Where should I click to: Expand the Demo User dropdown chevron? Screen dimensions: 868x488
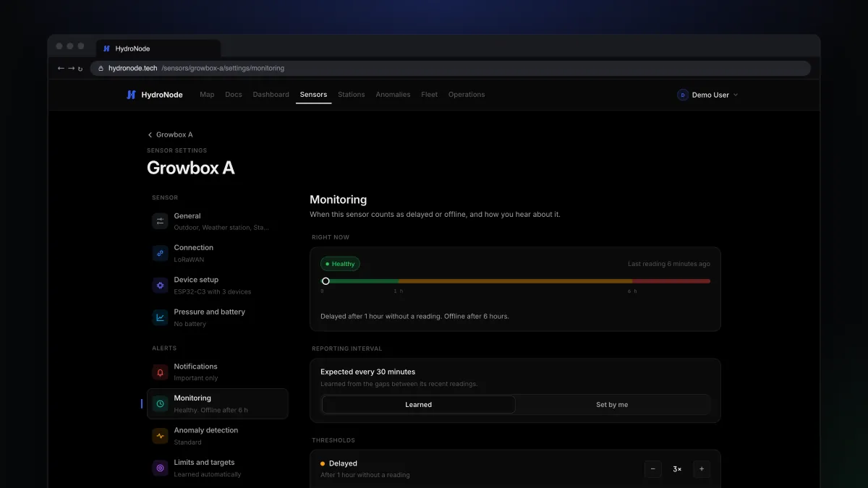coord(736,95)
